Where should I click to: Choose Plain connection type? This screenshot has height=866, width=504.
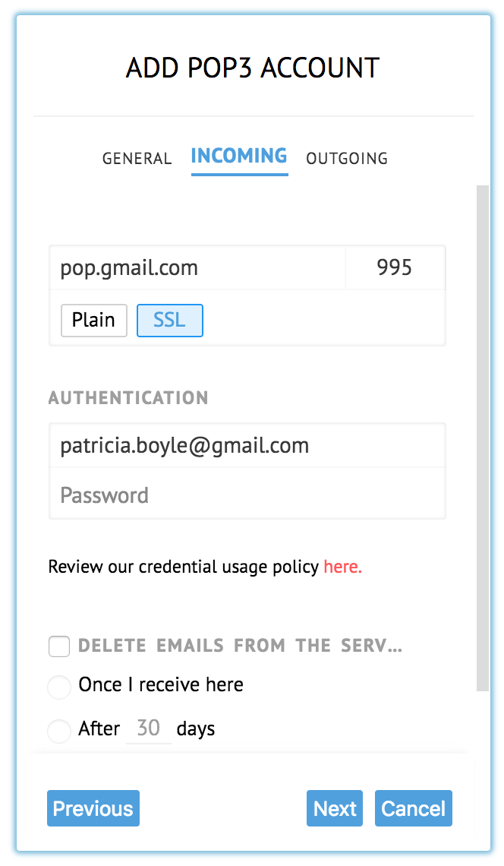click(93, 321)
